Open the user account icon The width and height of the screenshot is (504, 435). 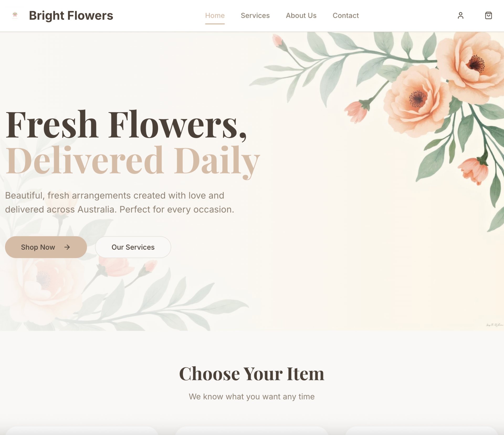pos(460,15)
